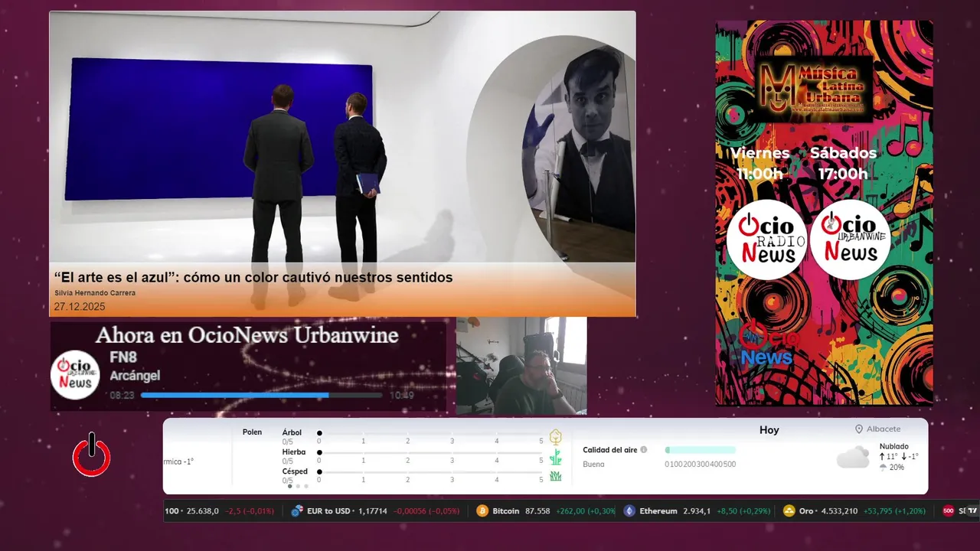Click the Ocio Urbanwine News circular logo
The width and height of the screenshot is (980, 551).
coord(850,240)
